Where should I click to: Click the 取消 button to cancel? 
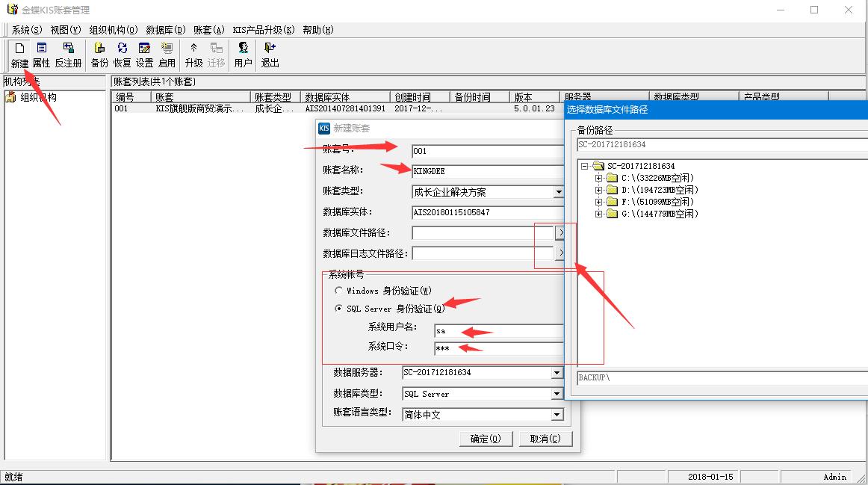point(546,439)
